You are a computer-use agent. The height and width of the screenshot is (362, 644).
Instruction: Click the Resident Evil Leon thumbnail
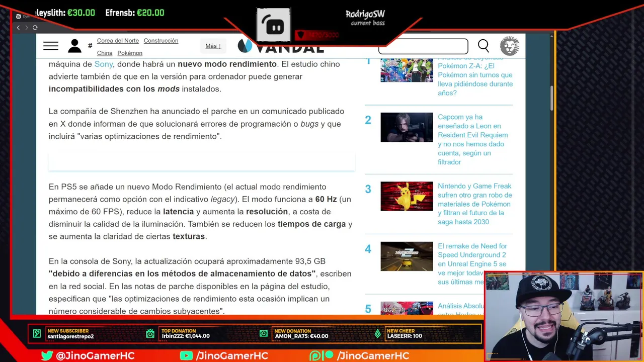point(407,127)
